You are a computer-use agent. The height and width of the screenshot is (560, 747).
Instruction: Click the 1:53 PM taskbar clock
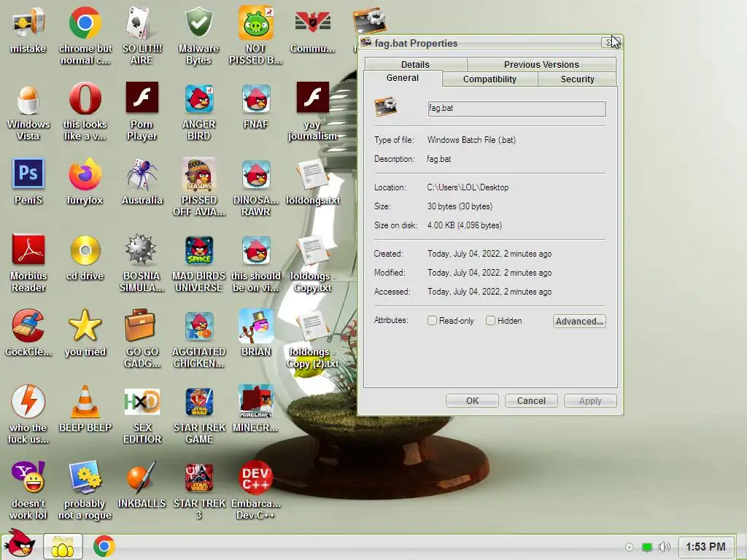(705, 547)
